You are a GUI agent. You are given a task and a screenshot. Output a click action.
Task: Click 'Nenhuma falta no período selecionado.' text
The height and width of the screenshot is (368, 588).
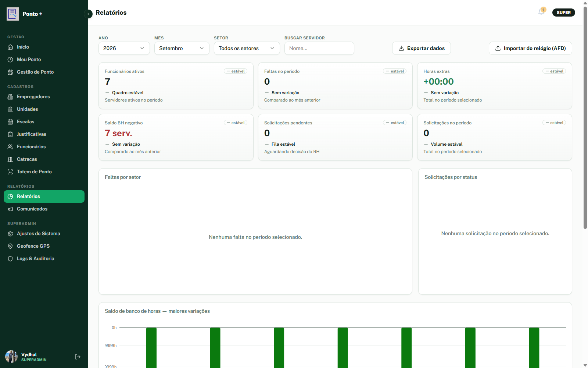pos(255,237)
